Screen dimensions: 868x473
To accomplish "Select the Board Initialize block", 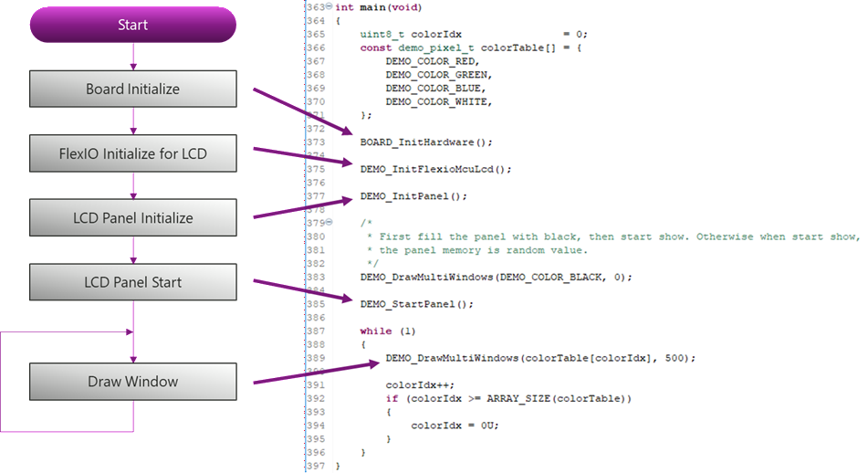I will coord(133,89).
